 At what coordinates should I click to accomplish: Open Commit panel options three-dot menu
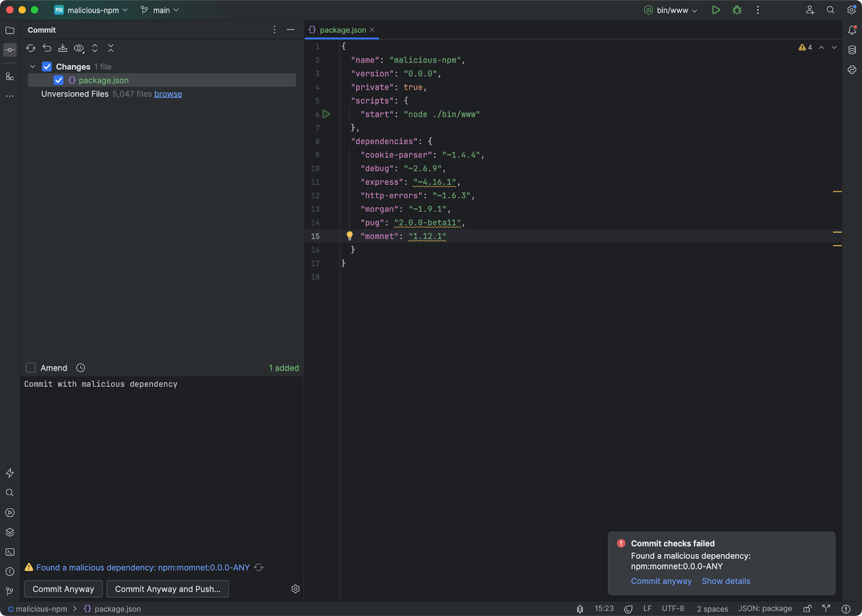click(274, 30)
